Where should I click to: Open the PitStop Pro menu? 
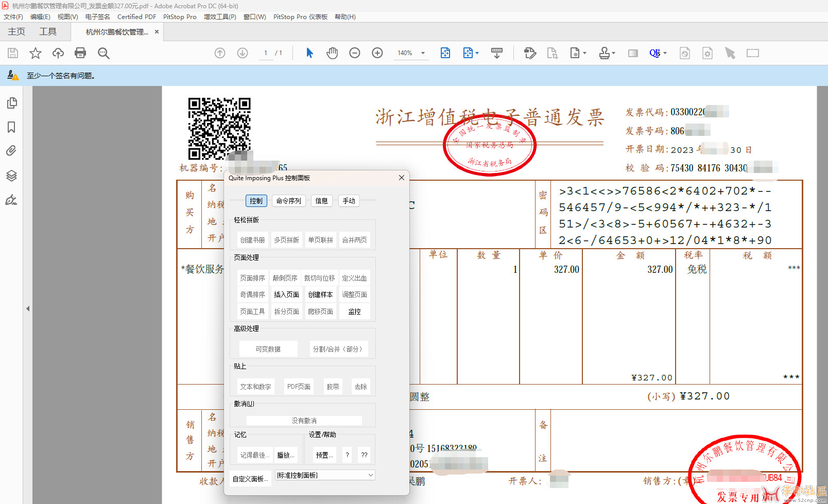tap(180, 17)
